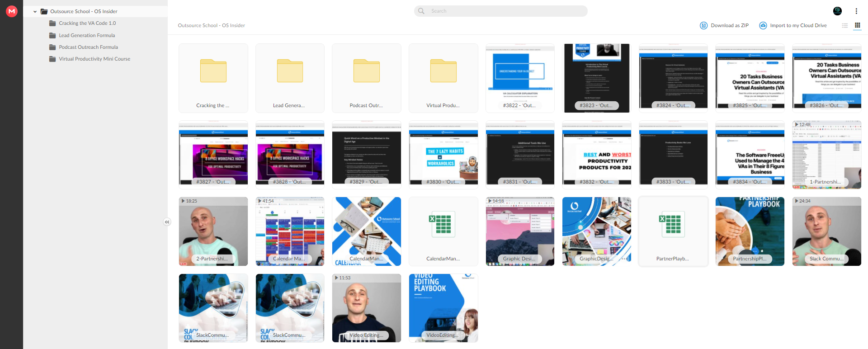Open file thumbnail #3831

(x=520, y=155)
